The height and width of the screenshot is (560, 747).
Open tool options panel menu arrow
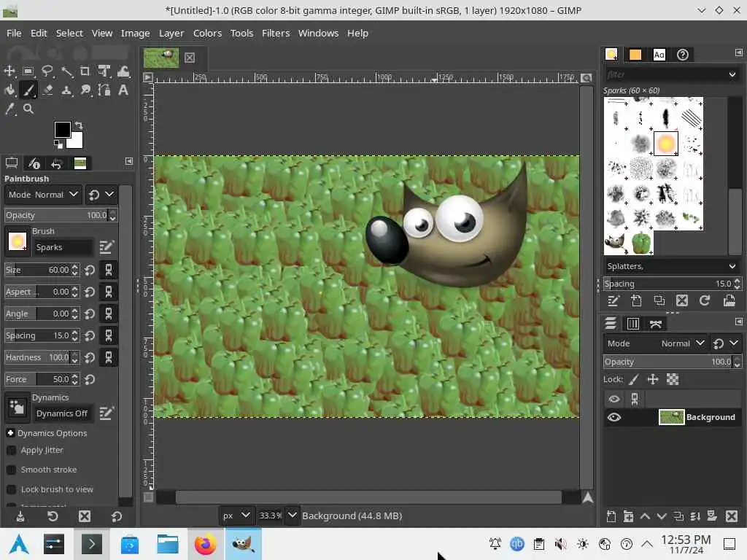pos(128,161)
